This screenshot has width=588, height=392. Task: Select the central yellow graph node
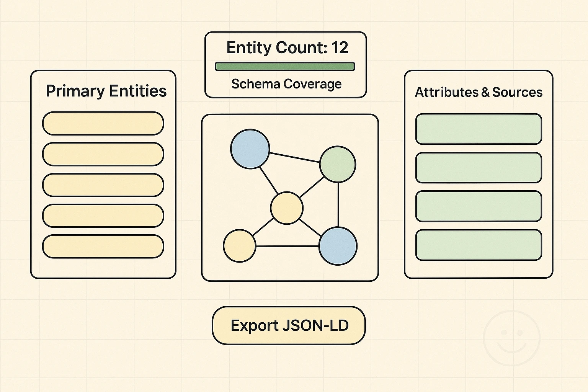(287, 208)
